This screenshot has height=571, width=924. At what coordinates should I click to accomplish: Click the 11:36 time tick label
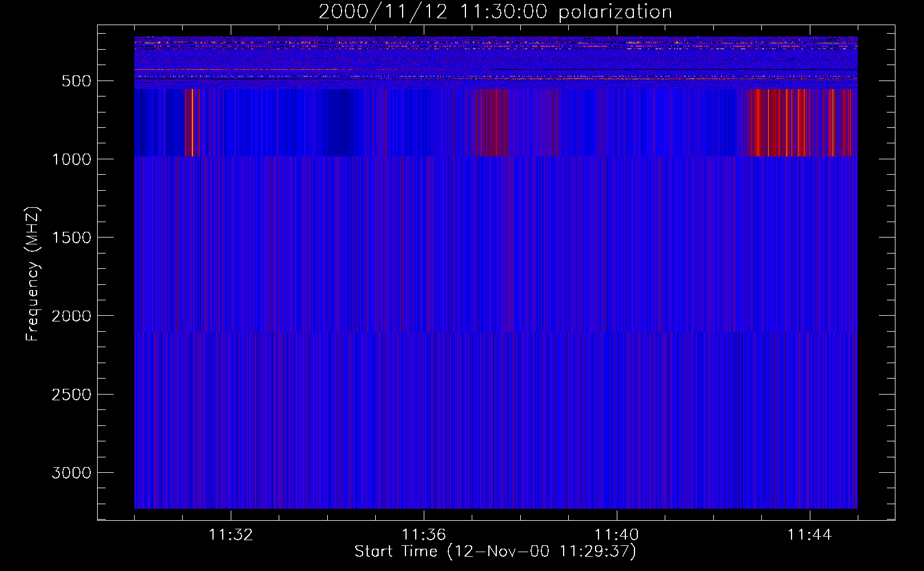click(424, 535)
